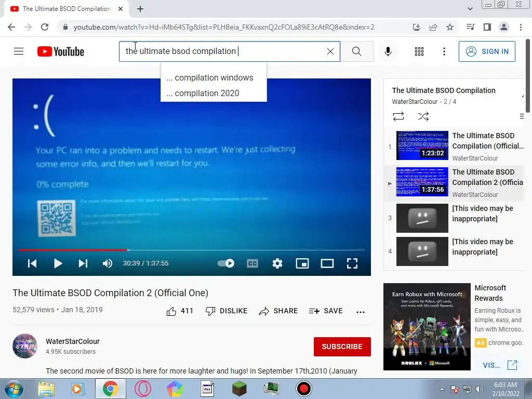Visit the Microsoft Rewards ad site

[x=500, y=365]
